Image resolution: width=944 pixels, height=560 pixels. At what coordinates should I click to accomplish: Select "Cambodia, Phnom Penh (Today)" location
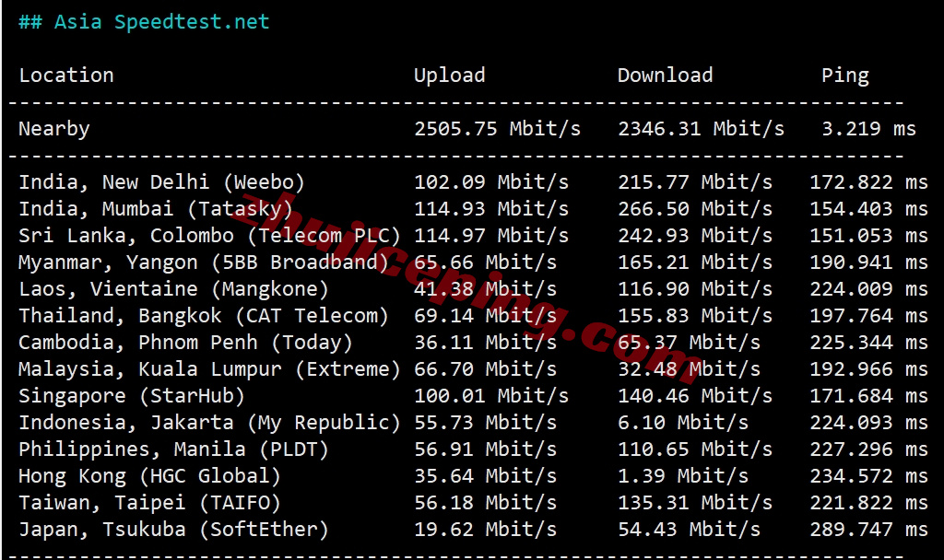pyautogui.click(x=186, y=343)
